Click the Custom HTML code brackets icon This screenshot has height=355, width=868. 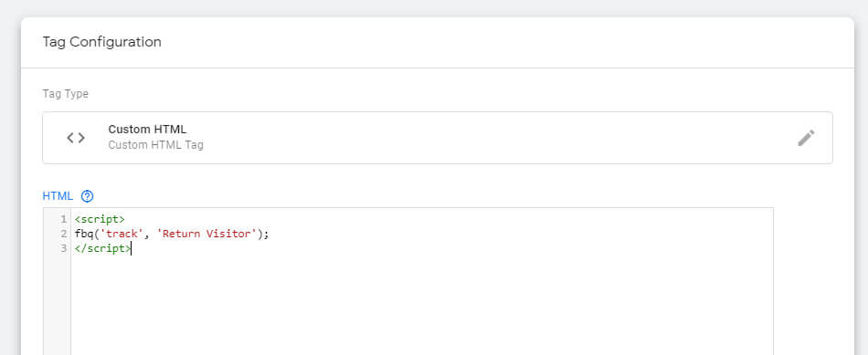click(x=76, y=138)
